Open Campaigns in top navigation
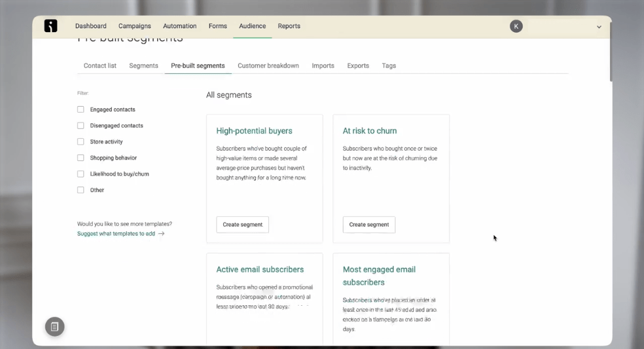 click(x=135, y=26)
